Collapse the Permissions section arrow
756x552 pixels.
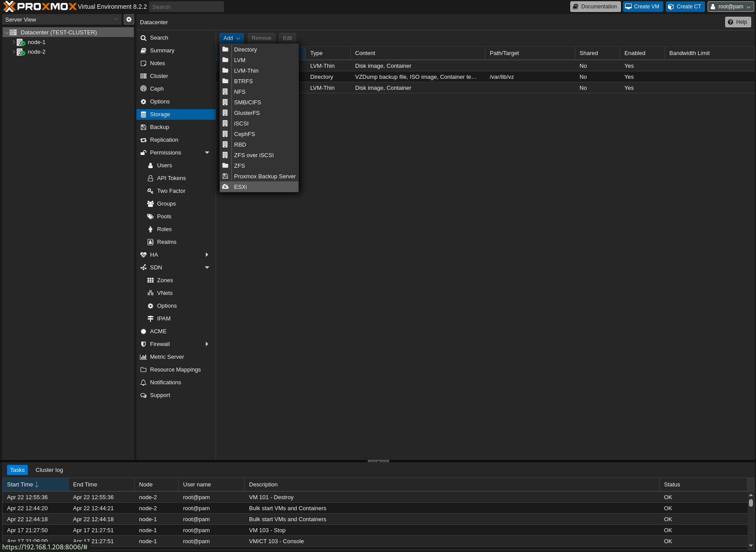click(x=207, y=153)
